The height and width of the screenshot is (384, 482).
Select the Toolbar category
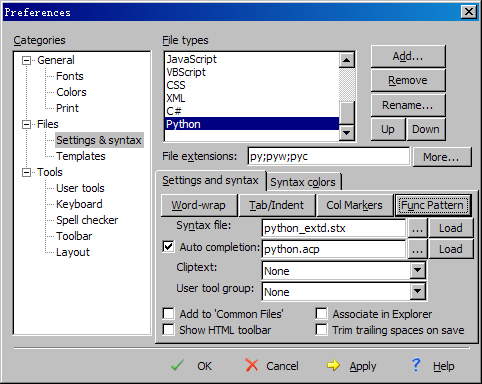click(74, 236)
